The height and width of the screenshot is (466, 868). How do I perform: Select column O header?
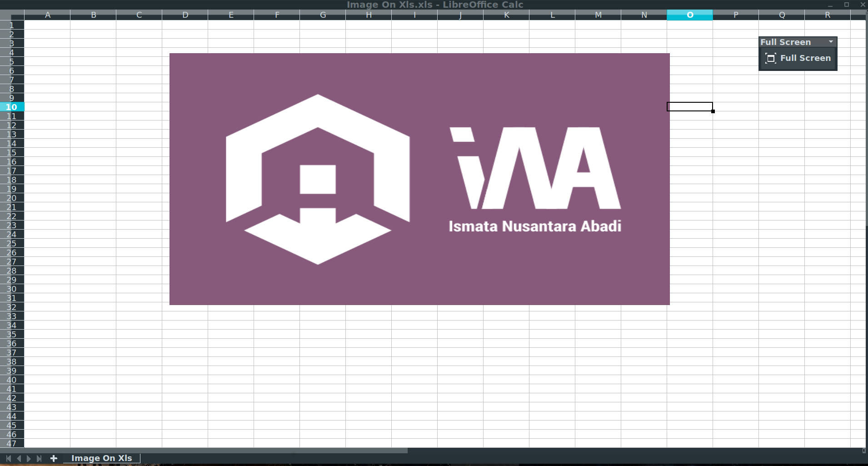click(689, 15)
